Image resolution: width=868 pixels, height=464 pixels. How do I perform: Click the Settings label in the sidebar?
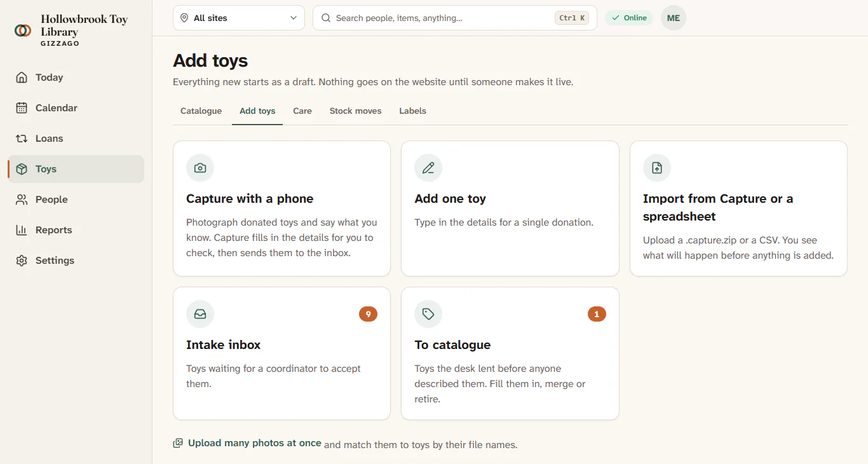(x=55, y=261)
